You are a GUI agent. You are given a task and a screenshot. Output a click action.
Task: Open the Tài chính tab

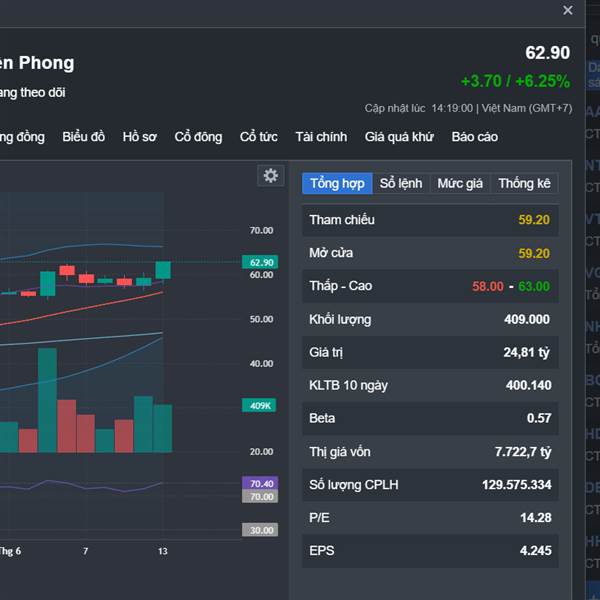(321, 137)
